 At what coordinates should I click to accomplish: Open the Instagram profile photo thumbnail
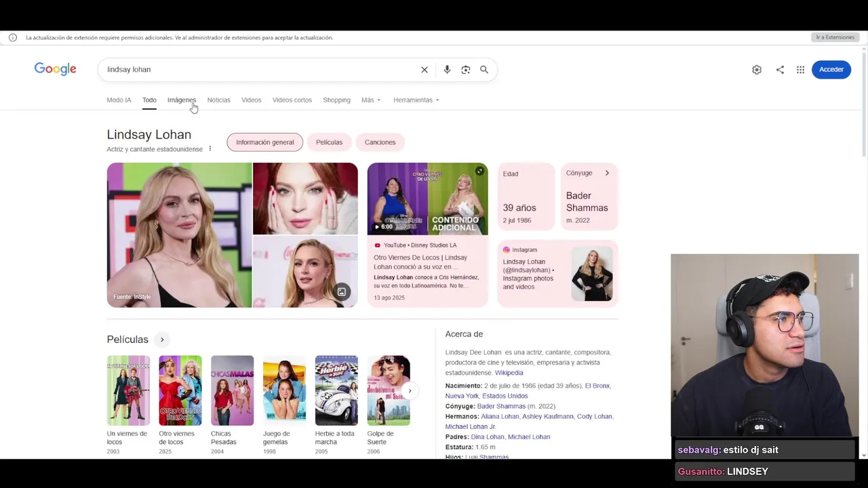591,274
